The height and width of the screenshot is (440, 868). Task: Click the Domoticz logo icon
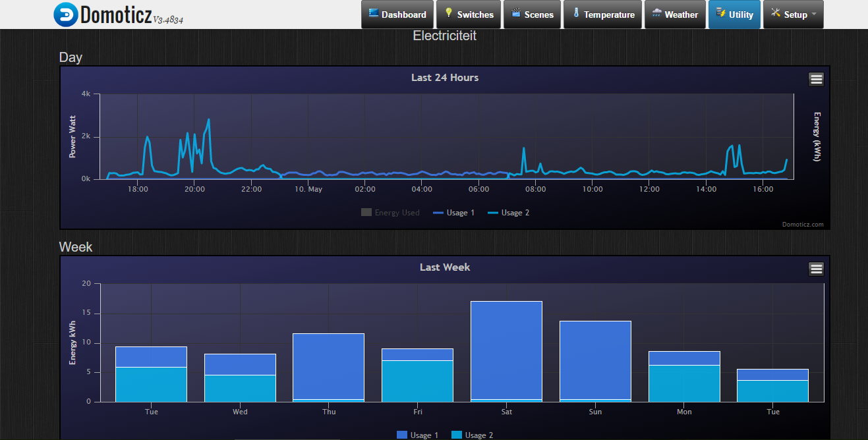click(66, 14)
